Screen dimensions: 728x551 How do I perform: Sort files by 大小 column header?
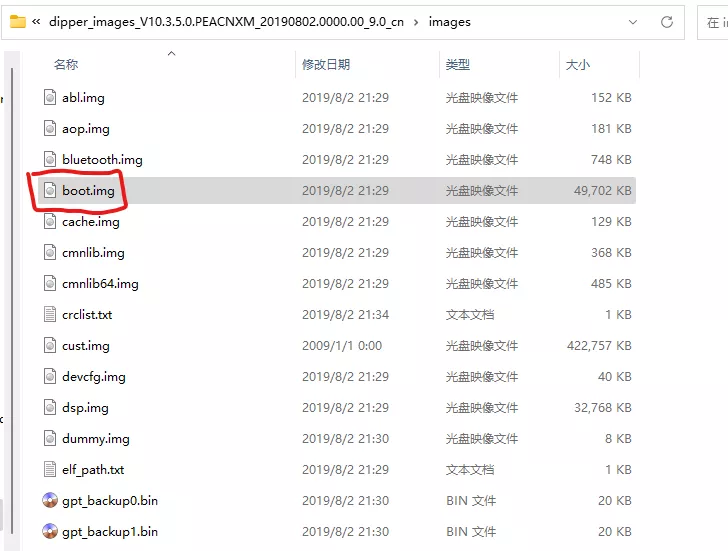click(577, 64)
